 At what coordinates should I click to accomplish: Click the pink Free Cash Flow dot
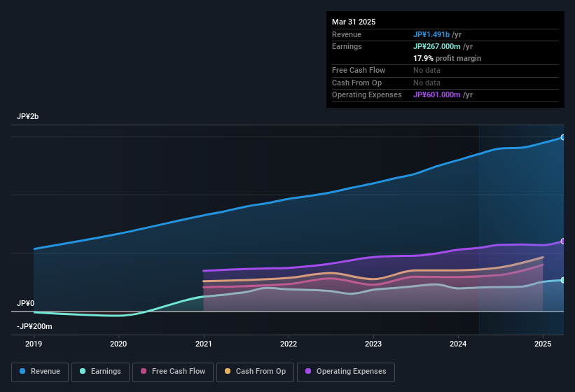coord(144,371)
